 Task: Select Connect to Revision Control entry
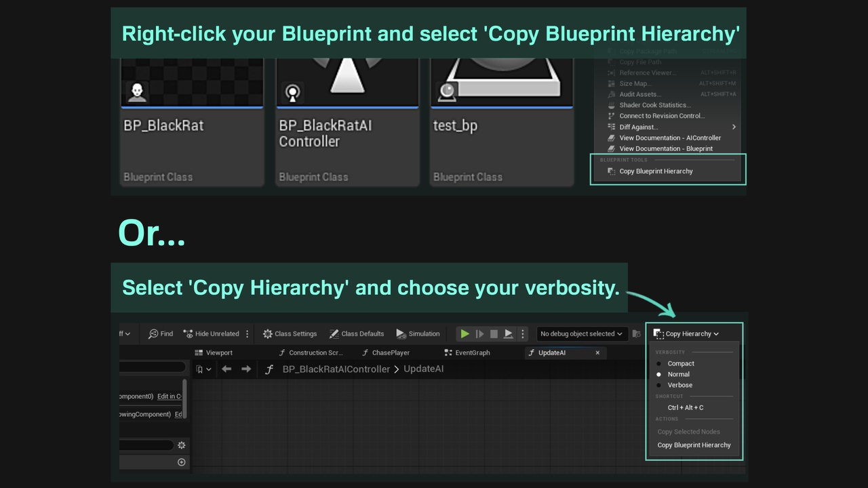[x=661, y=116]
